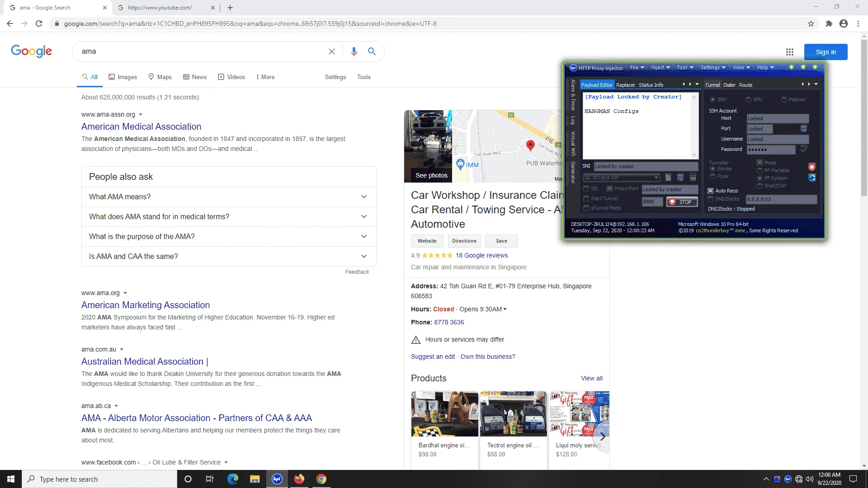This screenshot has height=488, width=868.
Task: Click the checkmark icon beside Password field
Action: point(804,149)
